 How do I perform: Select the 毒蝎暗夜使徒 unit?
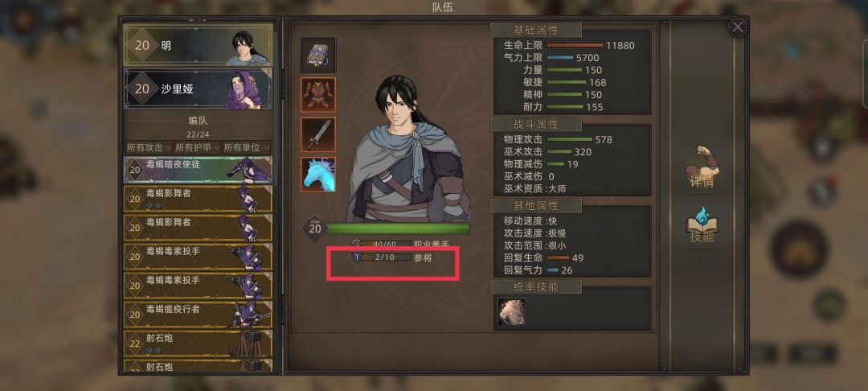[199, 170]
